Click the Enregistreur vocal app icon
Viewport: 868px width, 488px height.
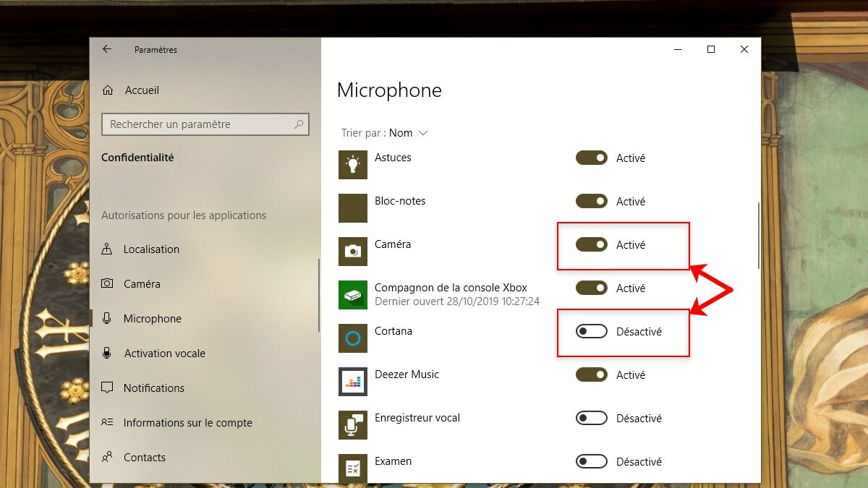(x=353, y=425)
